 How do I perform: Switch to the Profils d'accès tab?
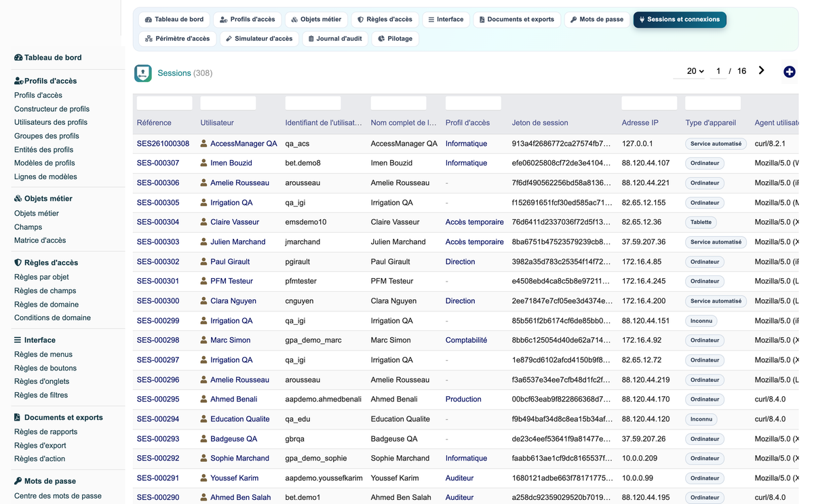248,20
